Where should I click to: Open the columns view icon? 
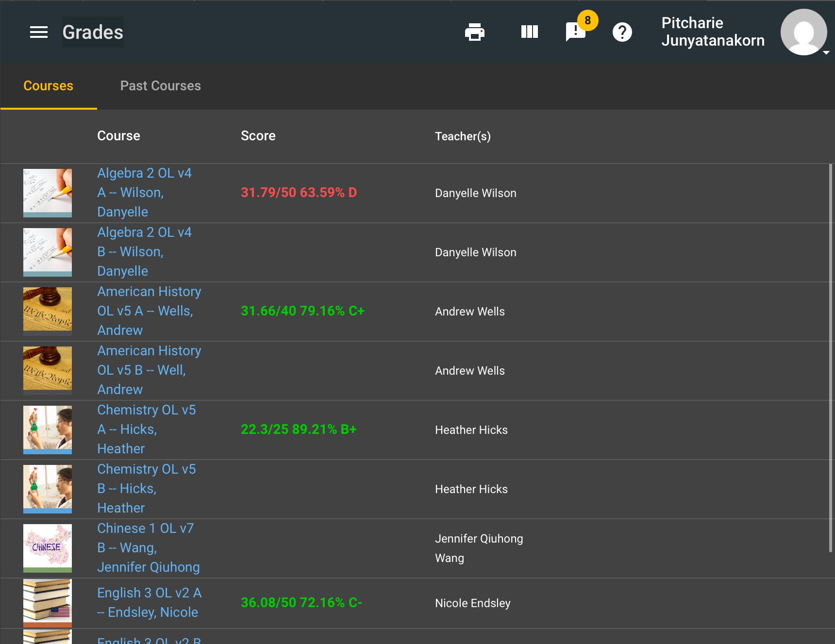tap(530, 32)
